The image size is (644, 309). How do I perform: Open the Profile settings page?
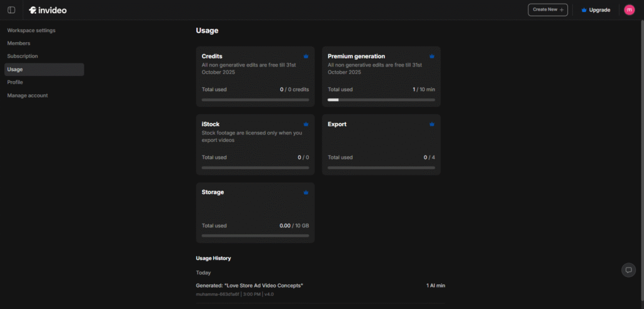pos(15,82)
